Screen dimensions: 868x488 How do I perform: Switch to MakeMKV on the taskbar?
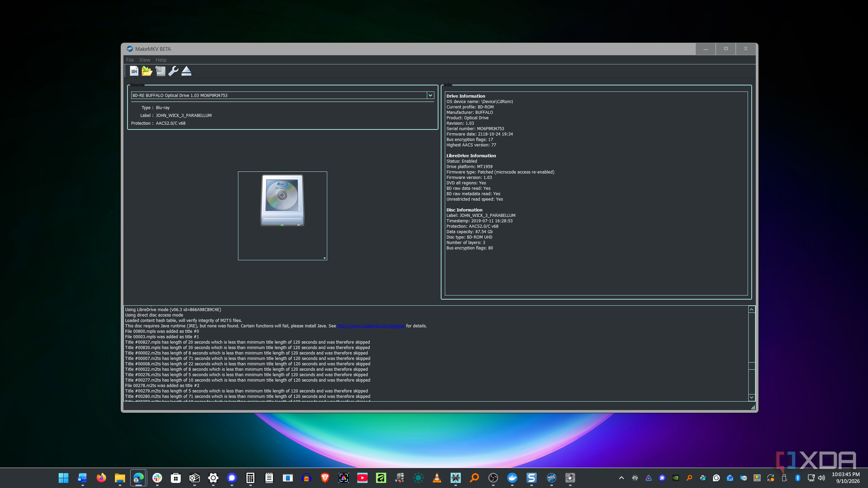point(551,478)
